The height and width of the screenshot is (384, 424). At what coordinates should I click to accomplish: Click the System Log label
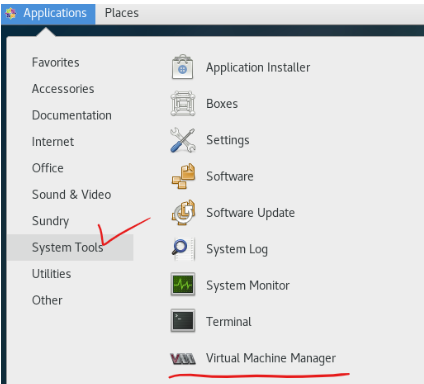237,249
